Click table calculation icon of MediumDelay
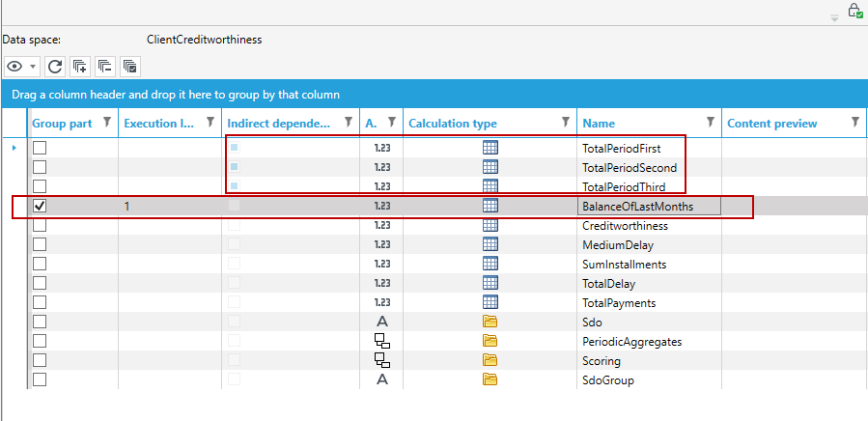Image resolution: width=868 pixels, height=421 pixels. pyautogui.click(x=490, y=245)
